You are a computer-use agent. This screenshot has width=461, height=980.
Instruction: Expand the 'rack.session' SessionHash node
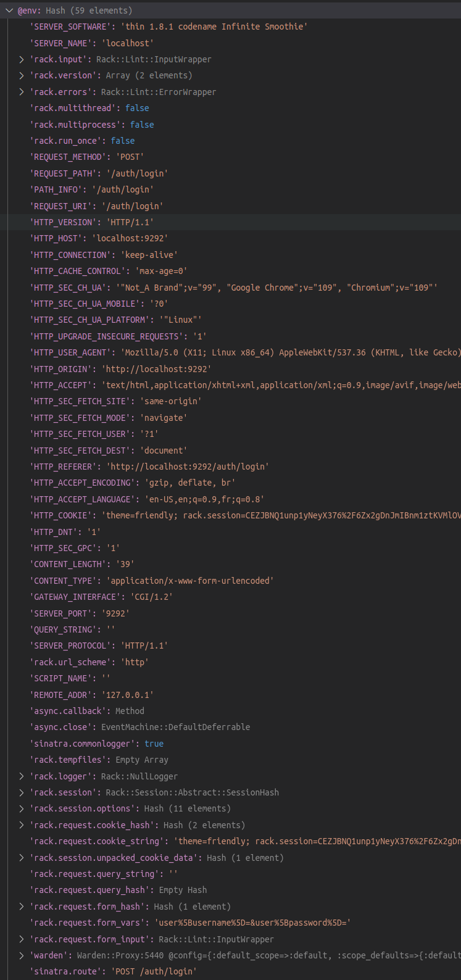(22, 792)
